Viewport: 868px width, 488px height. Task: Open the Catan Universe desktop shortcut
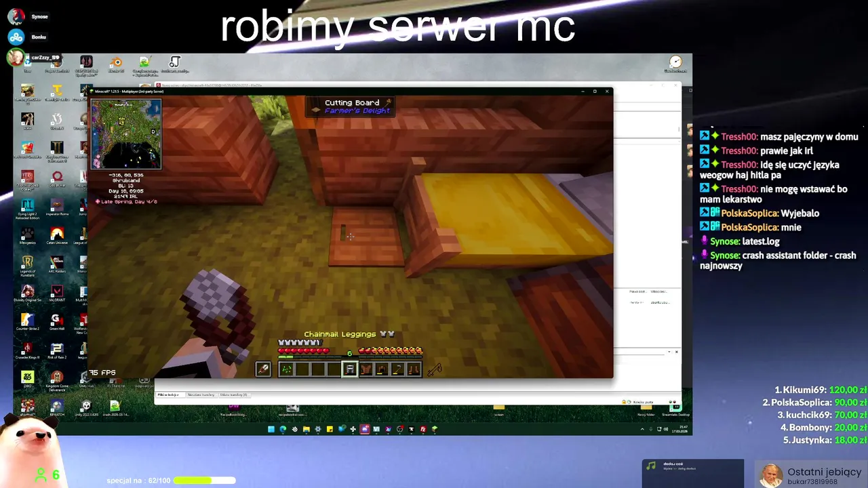tap(57, 236)
